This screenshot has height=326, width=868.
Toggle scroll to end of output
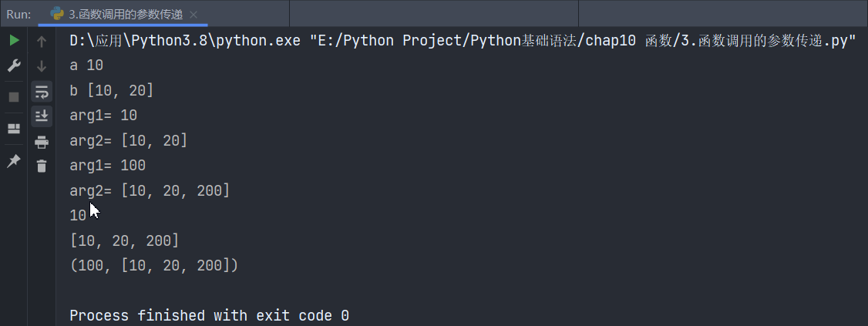[42, 116]
